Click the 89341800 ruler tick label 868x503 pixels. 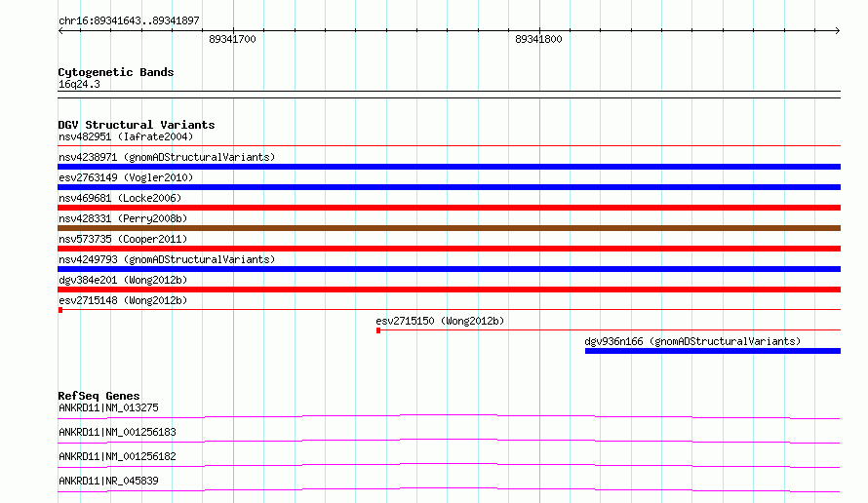click(x=538, y=39)
